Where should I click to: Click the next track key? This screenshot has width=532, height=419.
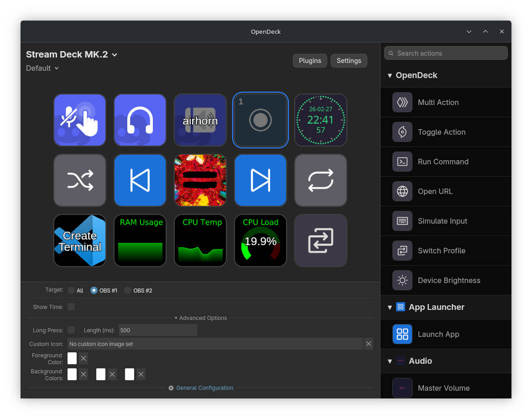click(x=261, y=180)
